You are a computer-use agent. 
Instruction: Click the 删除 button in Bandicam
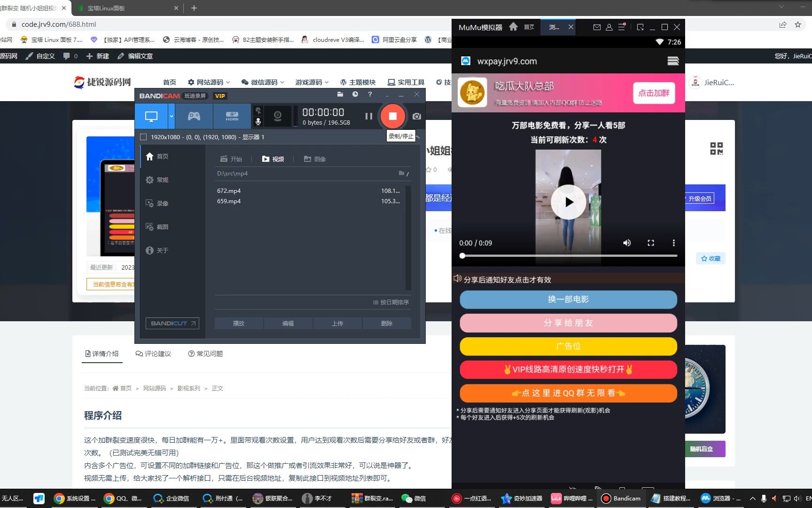[x=387, y=324]
